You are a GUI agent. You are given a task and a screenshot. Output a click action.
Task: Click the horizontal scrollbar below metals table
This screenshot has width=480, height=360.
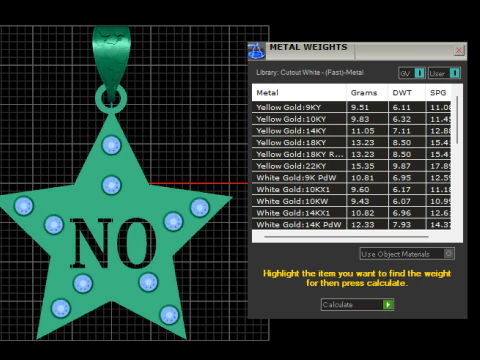(346, 237)
